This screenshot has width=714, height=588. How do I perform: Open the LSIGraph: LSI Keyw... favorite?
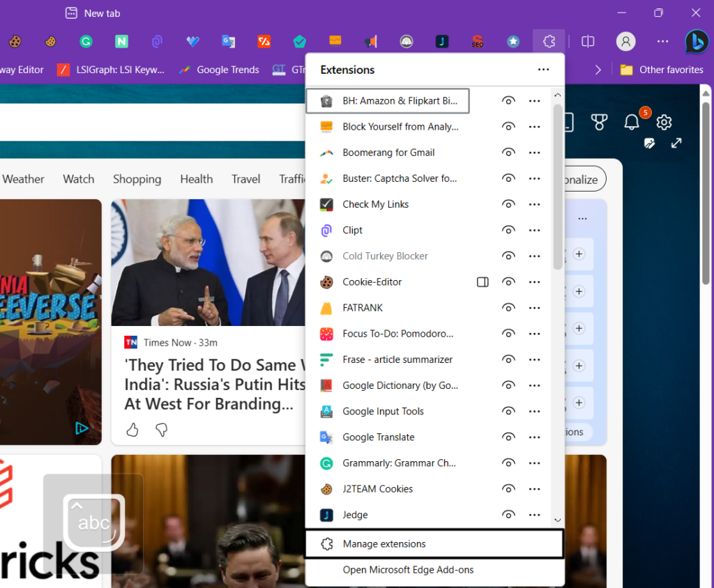click(111, 70)
